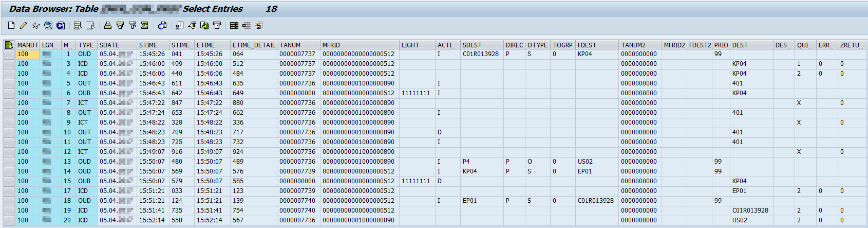The image size is (868, 228).
Task: Open the colored grid Change Layout icon
Action: click(234, 25)
